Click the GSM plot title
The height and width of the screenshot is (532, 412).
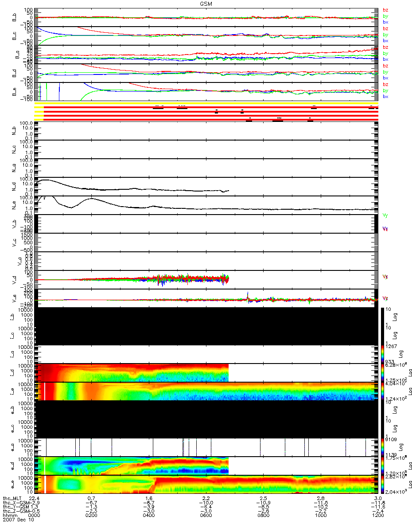point(206,3)
